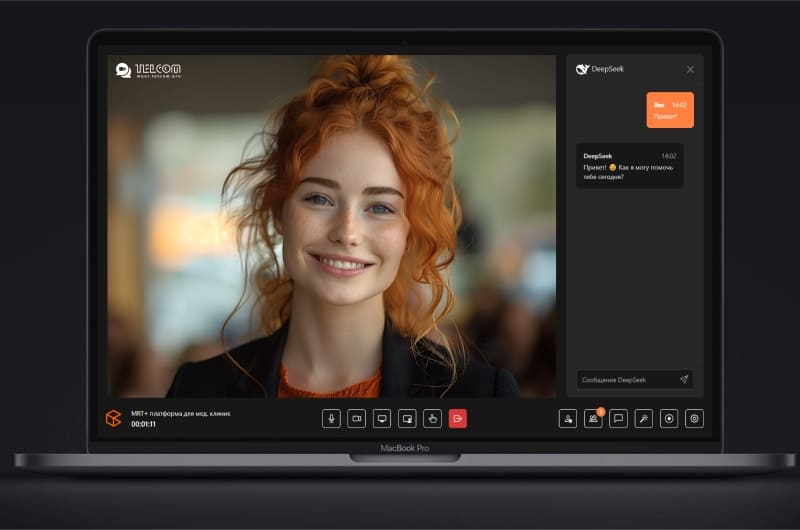This screenshot has height=530, width=800.
Task: Raise hand using the hand icon
Action: (x=432, y=419)
